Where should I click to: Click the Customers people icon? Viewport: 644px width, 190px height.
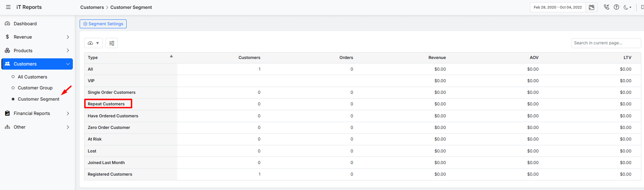pyautogui.click(x=7, y=64)
